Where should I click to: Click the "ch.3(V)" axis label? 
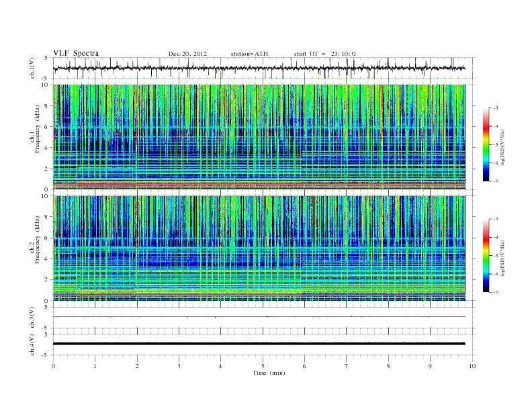pos(32,318)
